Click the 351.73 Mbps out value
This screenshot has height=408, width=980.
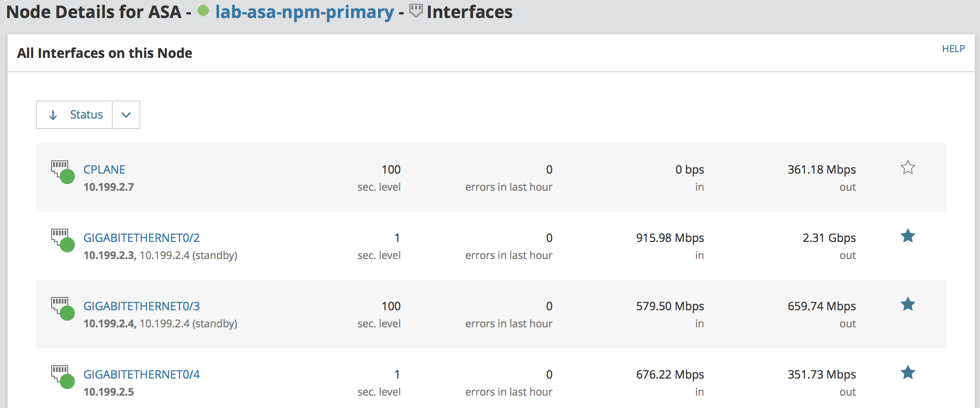[822, 374]
